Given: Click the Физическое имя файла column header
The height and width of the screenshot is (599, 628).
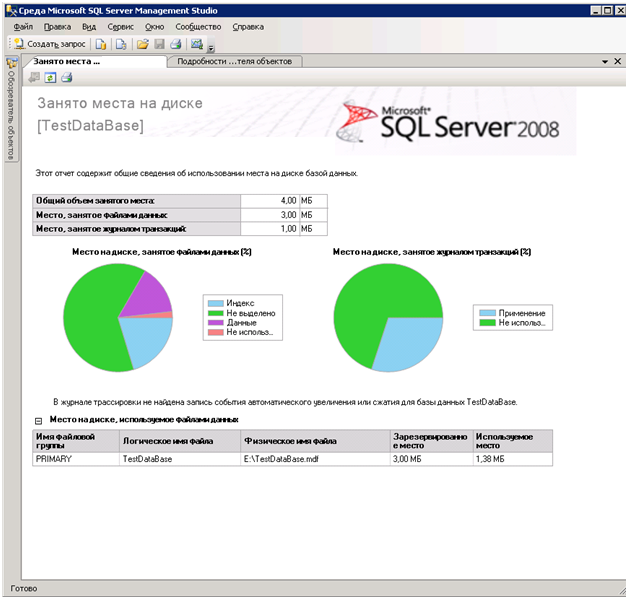Looking at the screenshot, I should 315,441.
